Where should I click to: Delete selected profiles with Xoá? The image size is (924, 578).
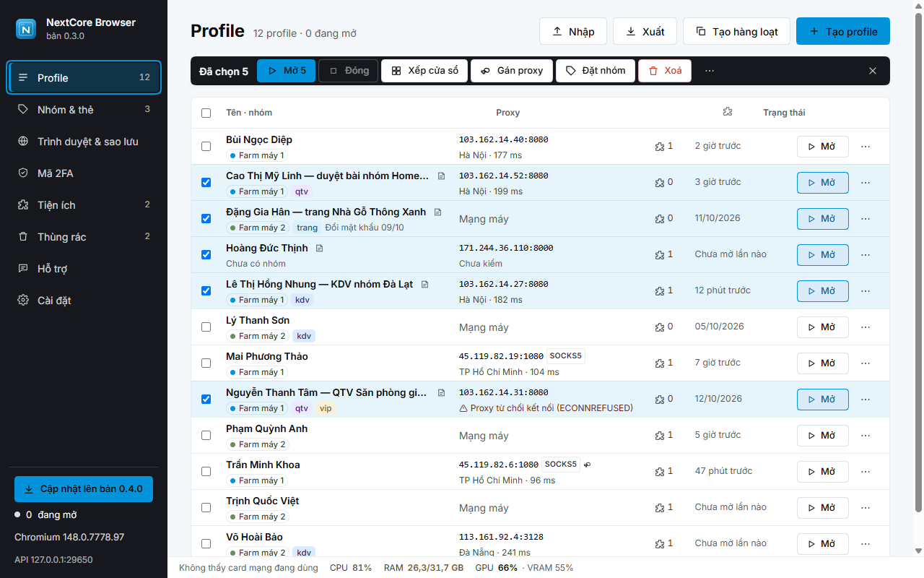coord(665,71)
